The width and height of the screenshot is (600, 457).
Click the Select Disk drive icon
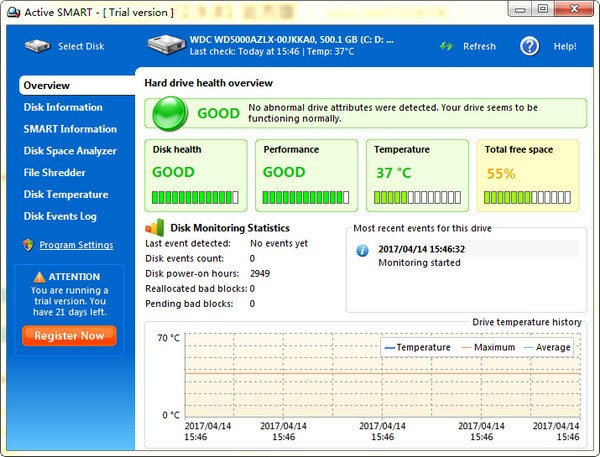pos(34,46)
